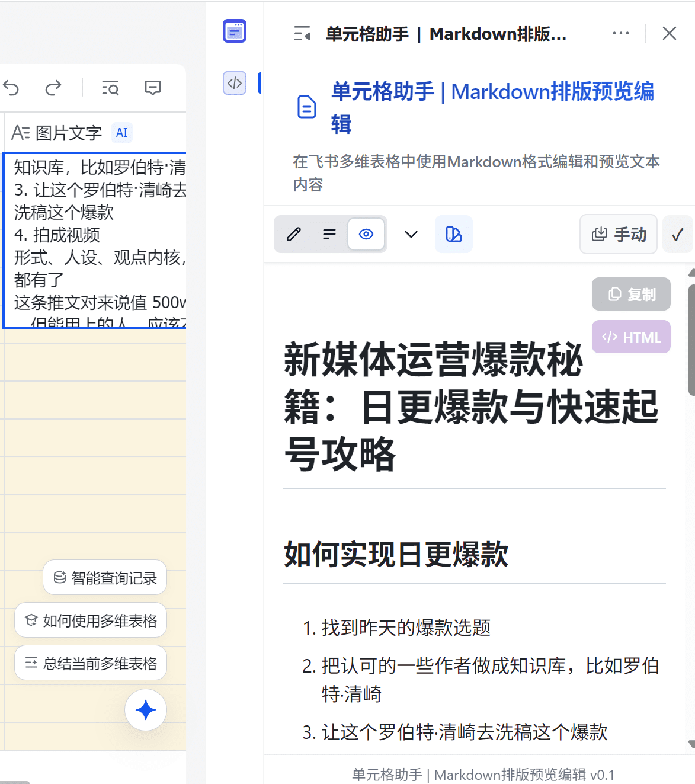The height and width of the screenshot is (784, 695).
Task: Click the undo arrow icon
Action: click(11, 88)
